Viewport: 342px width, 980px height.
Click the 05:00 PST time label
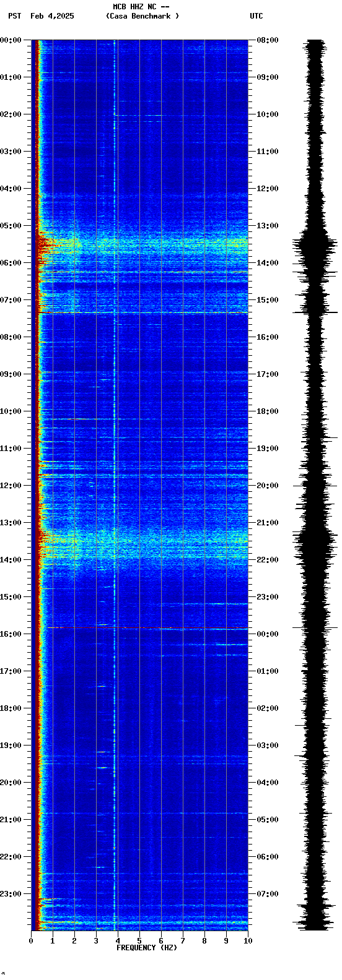pyautogui.click(x=11, y=226)
